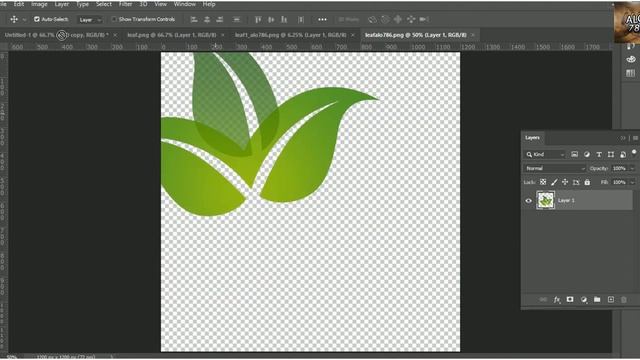Switch to Untitled-1 document tab

(x=56, y=35)
